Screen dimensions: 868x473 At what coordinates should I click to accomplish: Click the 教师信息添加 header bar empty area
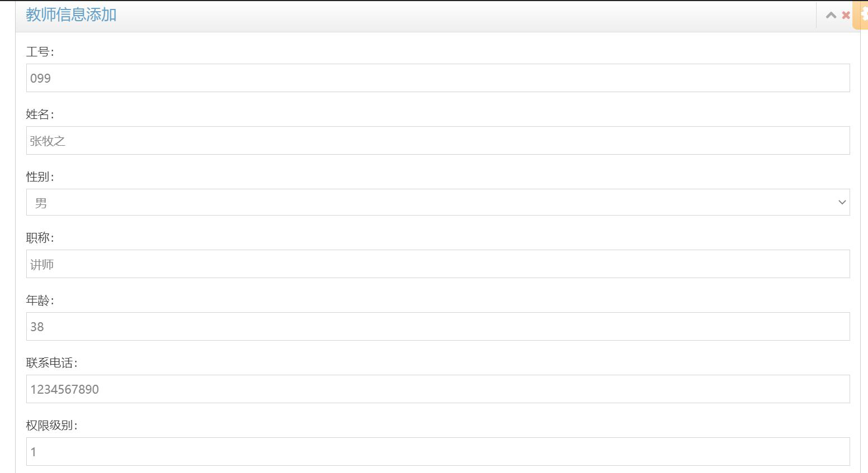point(464,16)
